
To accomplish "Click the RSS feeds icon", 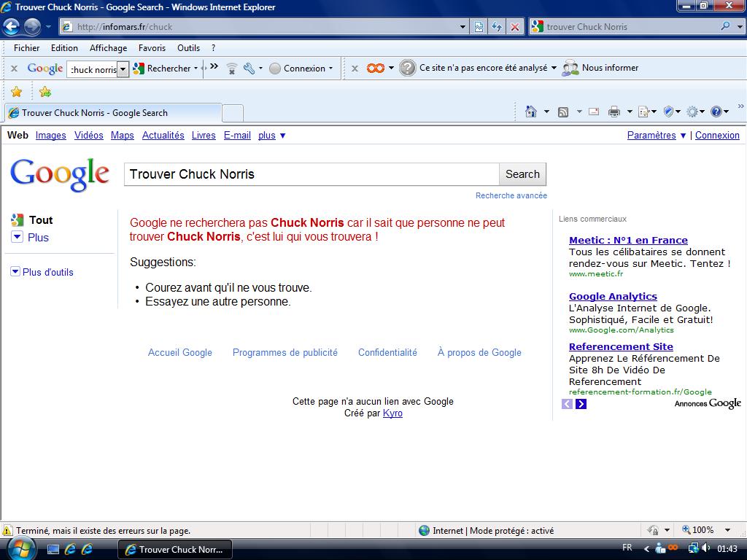I will click(563, 112).
